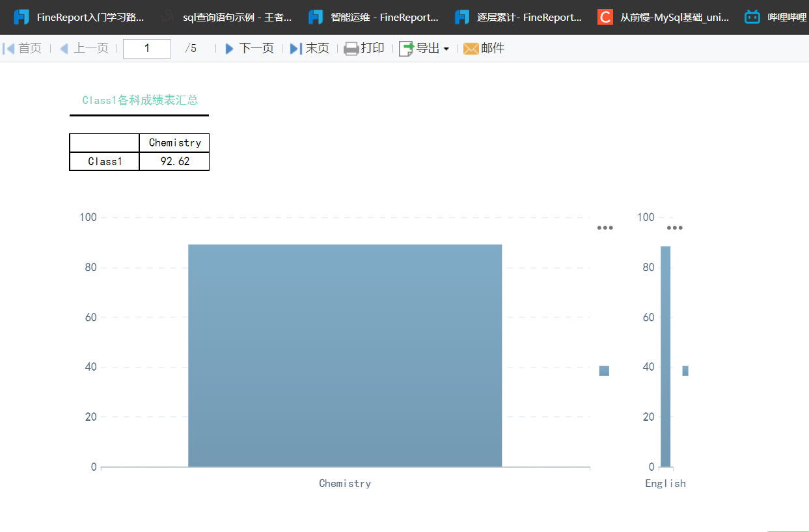809x532 pixels.
Task: Open the FineReport入门学习路 browser tab
Action: click(x=78, y=18)
